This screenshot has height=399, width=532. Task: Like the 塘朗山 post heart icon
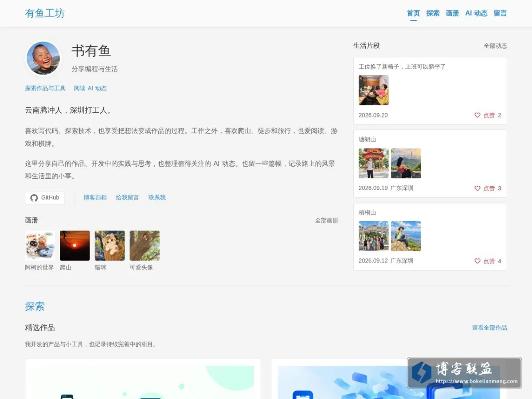point(477,188)
